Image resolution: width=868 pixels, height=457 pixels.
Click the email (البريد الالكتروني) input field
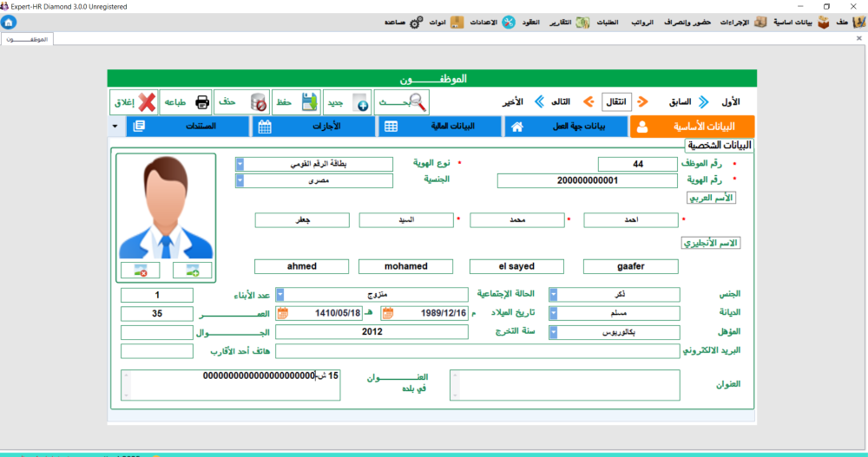click(x=477, y=351)
